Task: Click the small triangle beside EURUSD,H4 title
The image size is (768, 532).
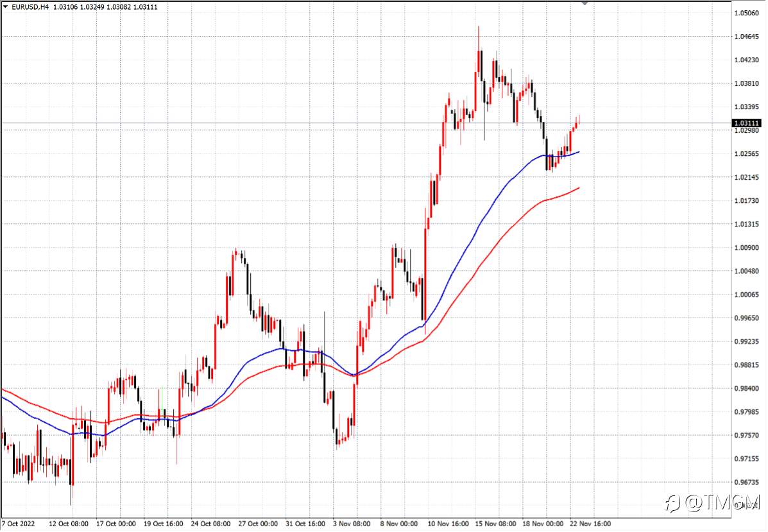Action: [x=5, y=7]
